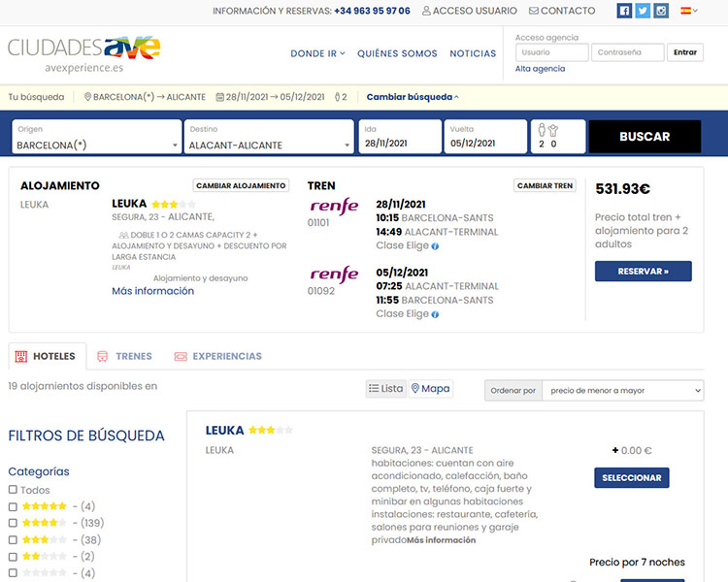This screenshot has width=728, height=582.
Task: Open the Noticias menu item
Action: (473, 54)
